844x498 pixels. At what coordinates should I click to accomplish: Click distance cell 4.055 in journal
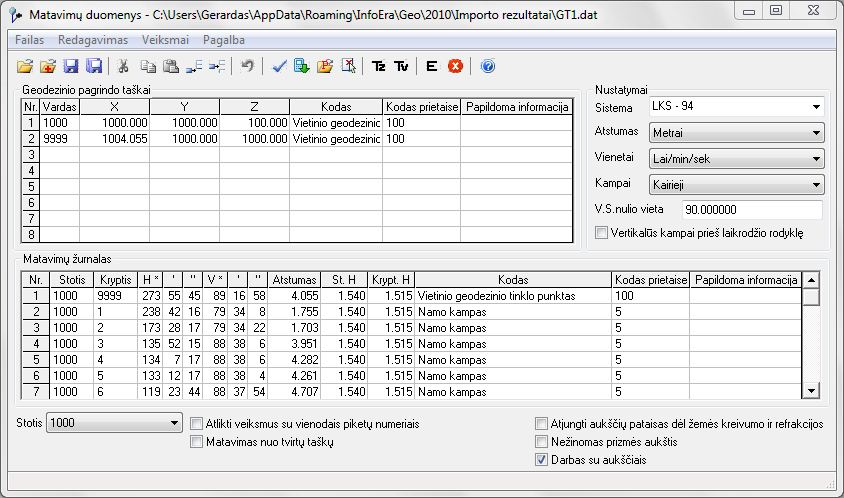(294, 296)
